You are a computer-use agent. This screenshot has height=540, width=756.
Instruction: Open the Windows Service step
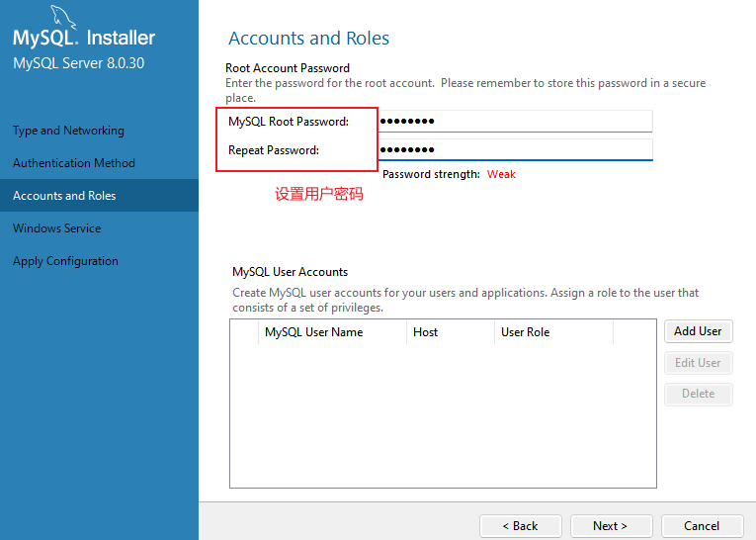pyautogui.click(x=57, y=228)
